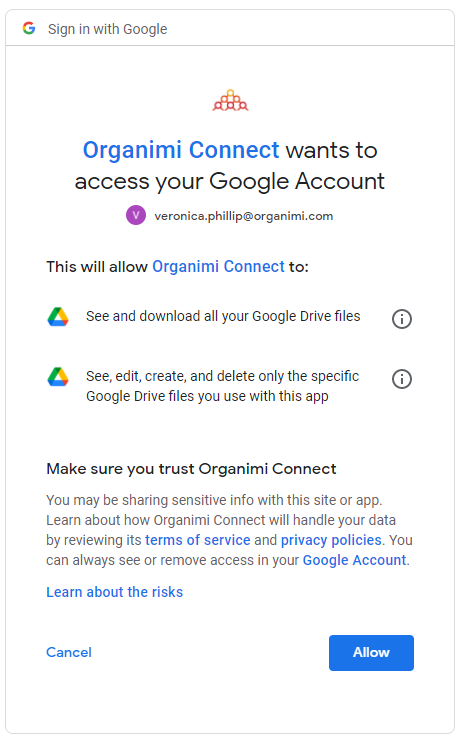Open the privacy policies link

331,540
